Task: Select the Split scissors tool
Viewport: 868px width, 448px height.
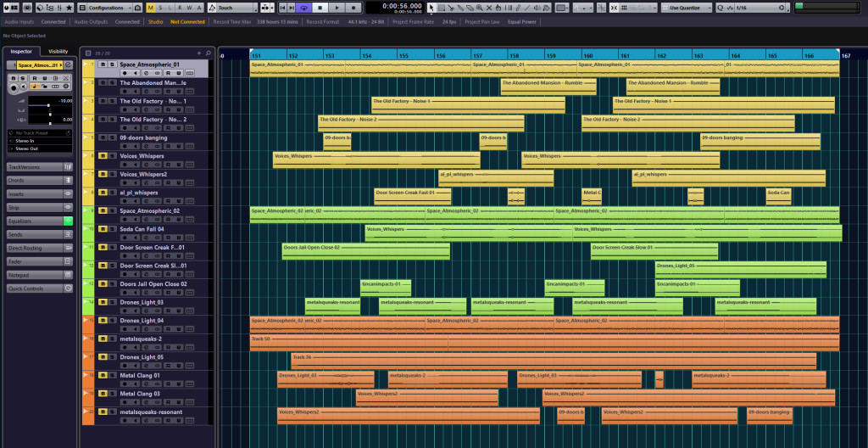Action: click(451, 8)
